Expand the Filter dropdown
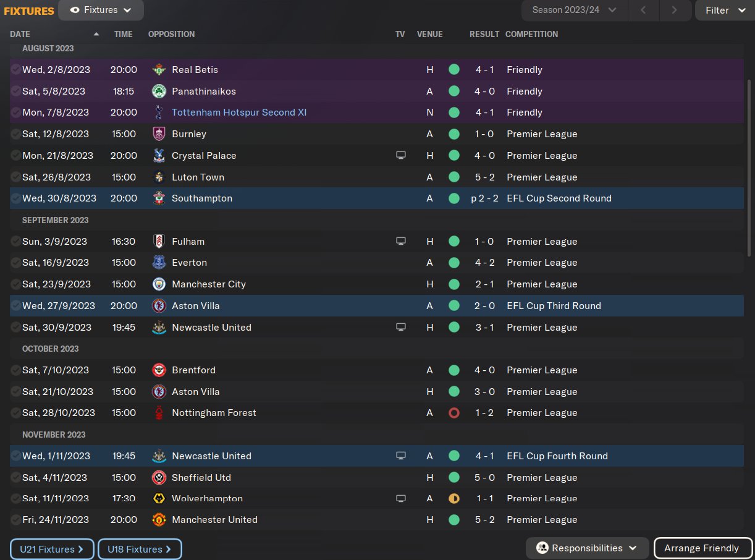The height and width of the screenshot is (560, 755). (725, 10)
